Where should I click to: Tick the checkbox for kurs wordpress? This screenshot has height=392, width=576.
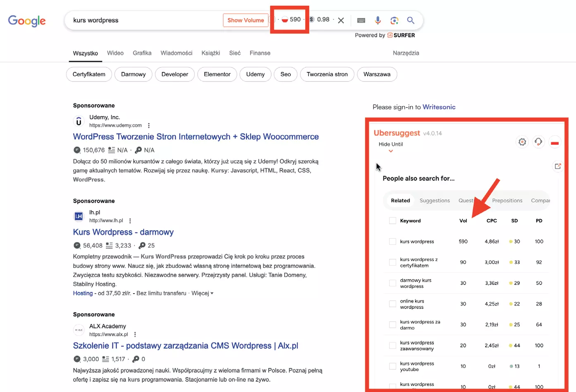pos(392,241)
